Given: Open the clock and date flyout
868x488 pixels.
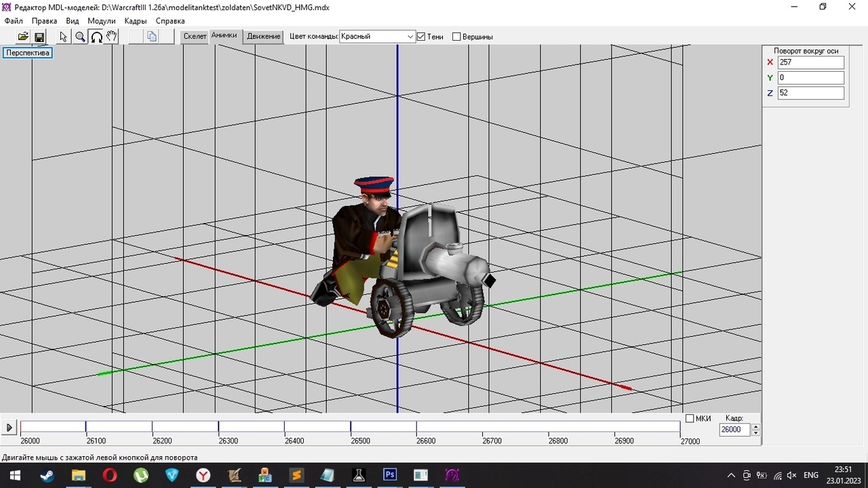Looking at the screenshot, I should click(843, 475).
